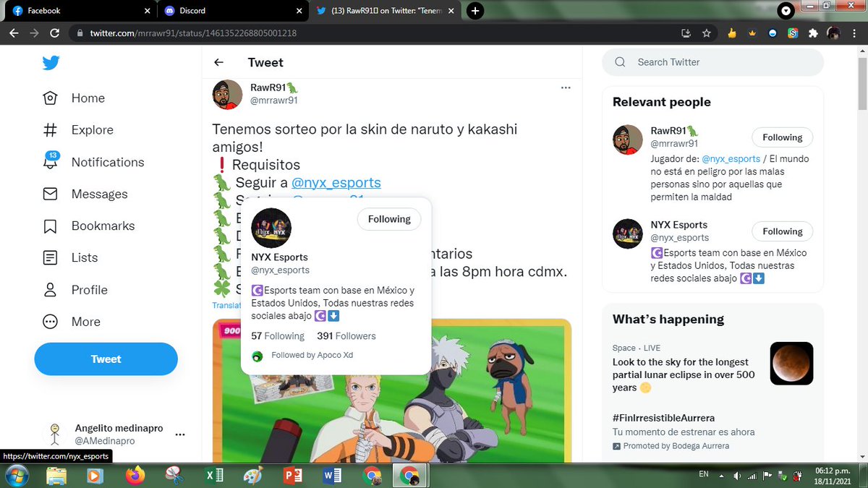The image size is (868, 488).
Task: Open Excel from the taskbar
Action: pyautogui.click(x=214, y=475)
